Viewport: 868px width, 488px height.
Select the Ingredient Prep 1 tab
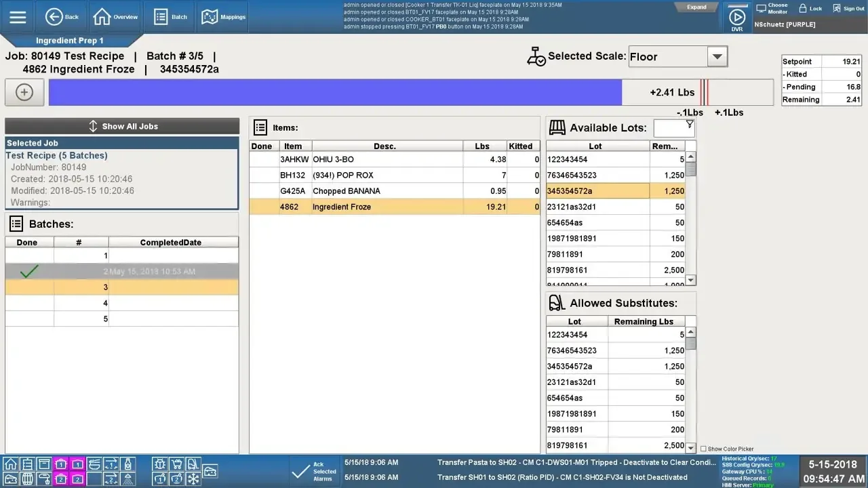[x=70, y=41]
